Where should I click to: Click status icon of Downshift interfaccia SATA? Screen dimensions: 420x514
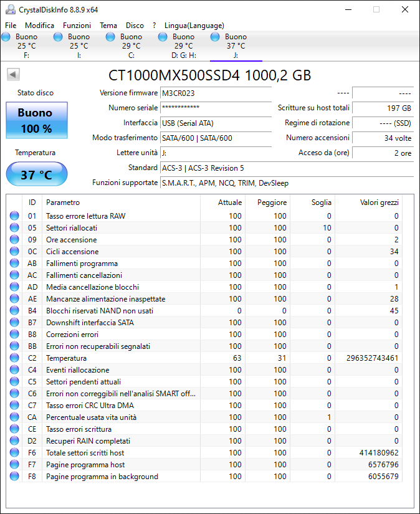[14, 322]
